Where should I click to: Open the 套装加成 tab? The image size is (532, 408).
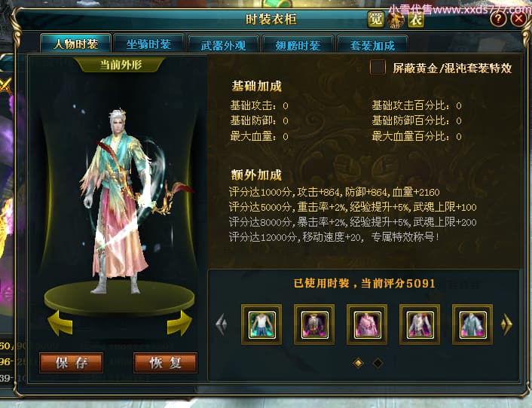point(372,45)
